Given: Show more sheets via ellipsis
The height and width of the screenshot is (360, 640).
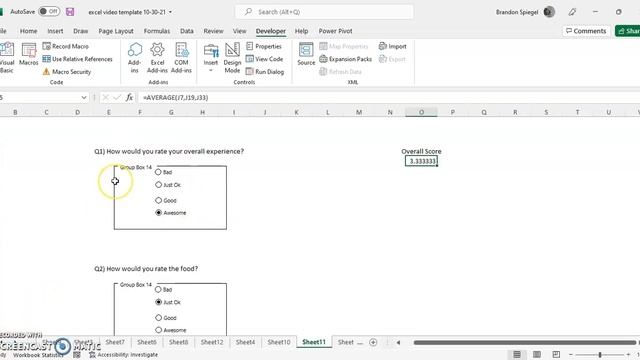Looking at the screenshot, I should tap(360, 342).
